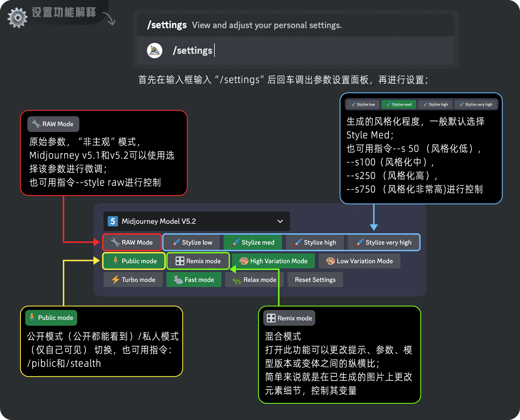Click the text '也可用指令--style raw进行控制'
The width and height of the screenshot is (520, 420).
(95, 182)
